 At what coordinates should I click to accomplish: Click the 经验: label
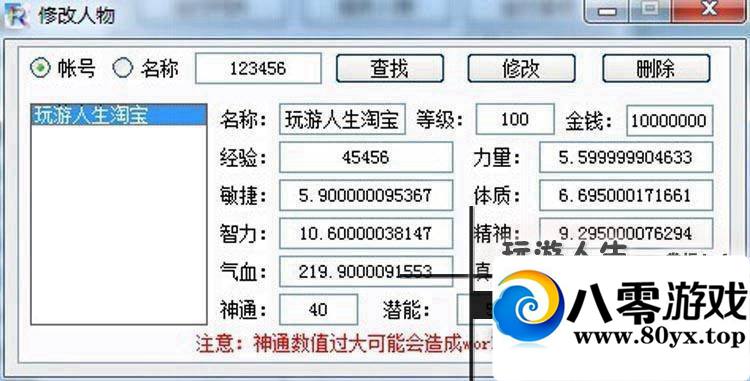[x=243, y=157]
